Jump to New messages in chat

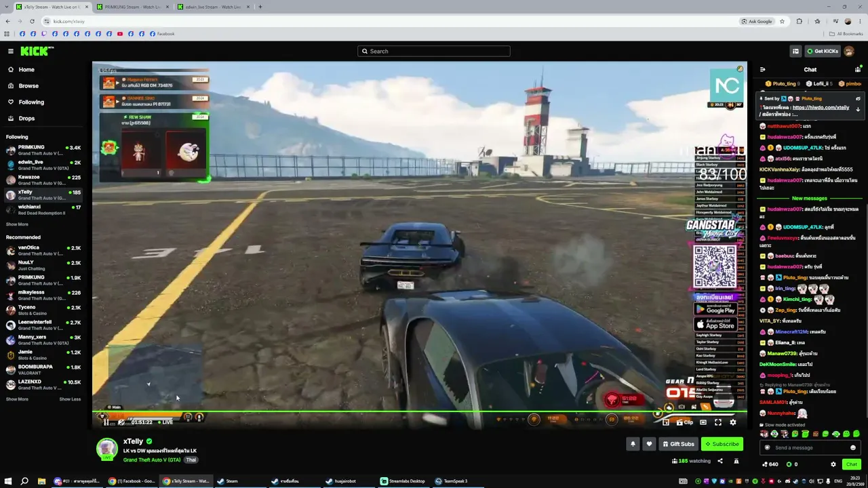click(x=810, y=199)
